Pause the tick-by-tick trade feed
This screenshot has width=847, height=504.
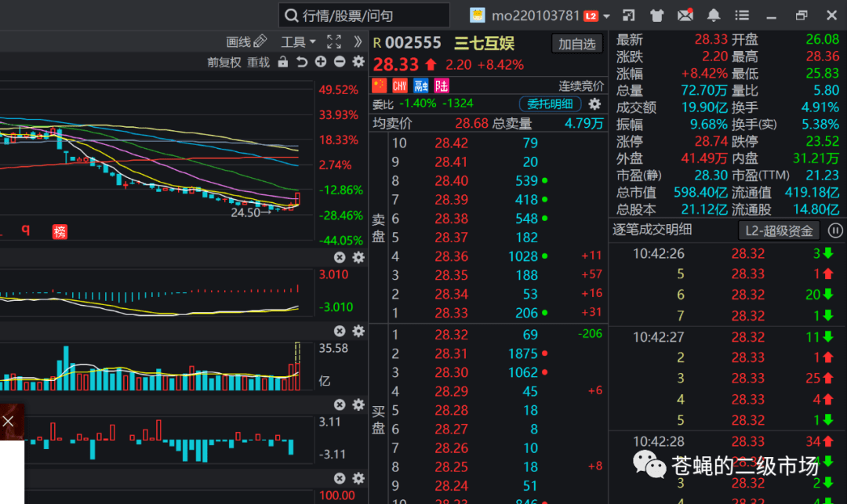[x=835, y=230]
